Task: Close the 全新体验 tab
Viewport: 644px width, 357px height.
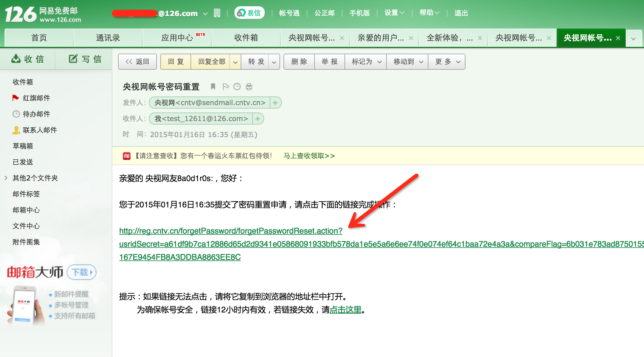Action: [x=480, y=38]
